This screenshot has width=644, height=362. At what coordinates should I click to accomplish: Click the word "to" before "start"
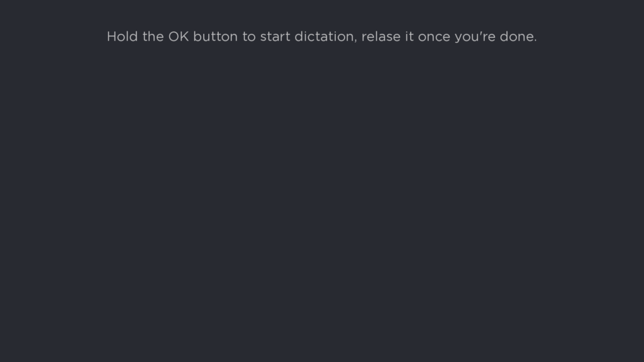pyautogui.click(x=249, y=37)
